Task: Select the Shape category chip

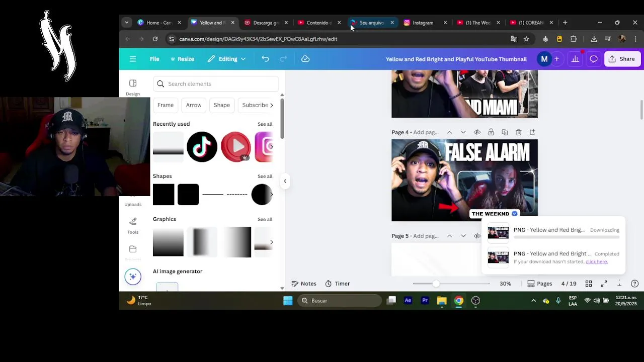Action: click(x=222, y=105)
